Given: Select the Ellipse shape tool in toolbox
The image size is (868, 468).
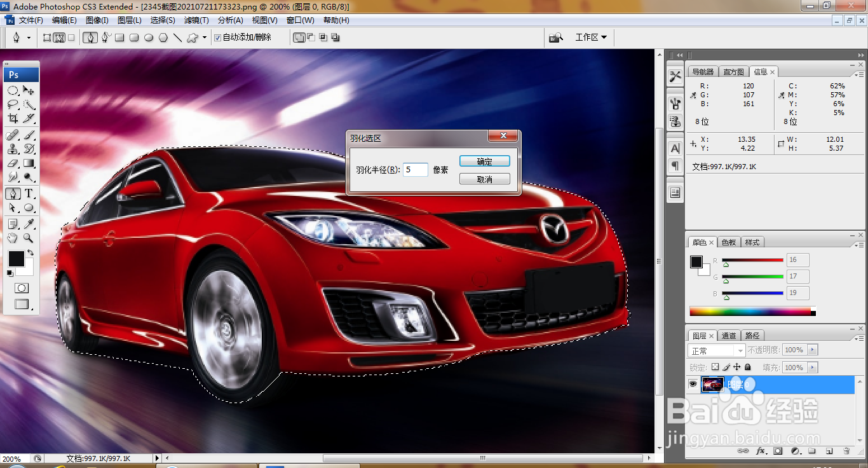Looking at the screenshot, I should point(29,207).
